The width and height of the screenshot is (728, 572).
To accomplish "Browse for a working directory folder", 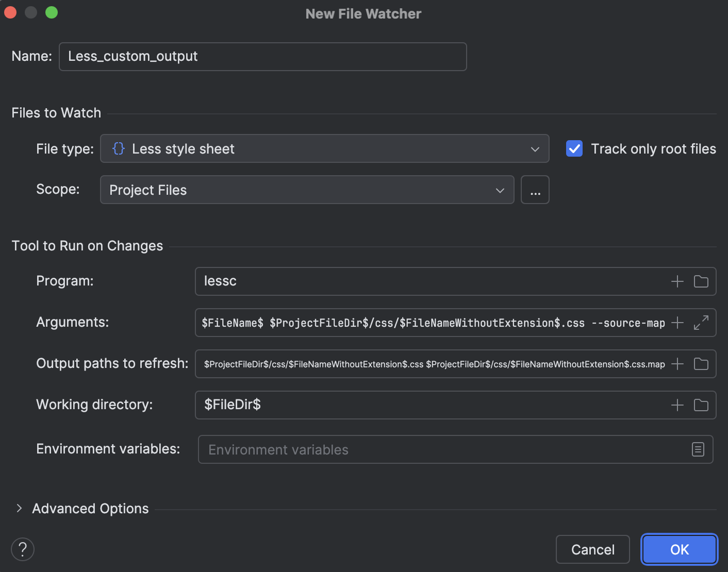I will click(x=701, y=405).
